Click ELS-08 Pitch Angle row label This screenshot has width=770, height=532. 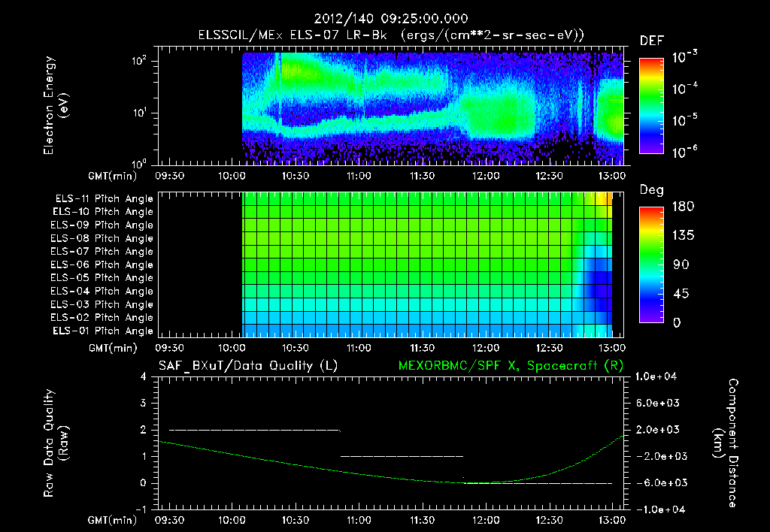click(x=102, y=238)
